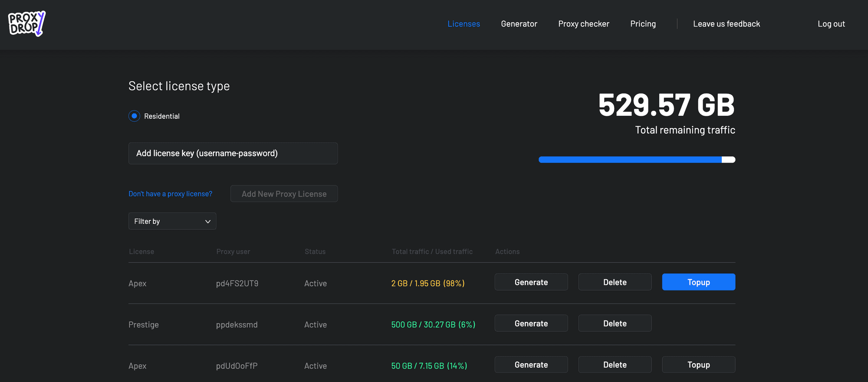Click the Select license type heading
Viewport: 868px width, 382px height.
point(179,86)
